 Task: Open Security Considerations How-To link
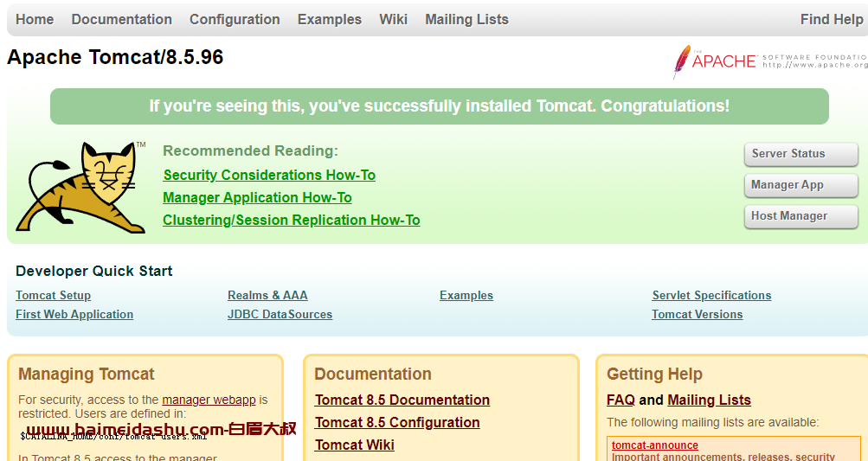click(x=269, y=175)
